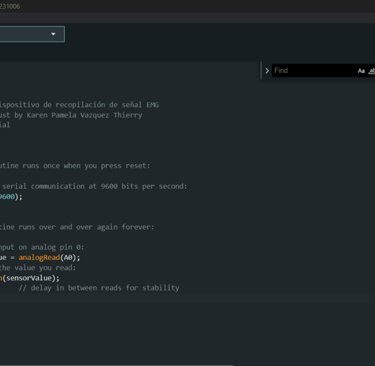Toggle whole word match in Find
The height and width of the screenshot is (366, 375).
click(372, 71)
